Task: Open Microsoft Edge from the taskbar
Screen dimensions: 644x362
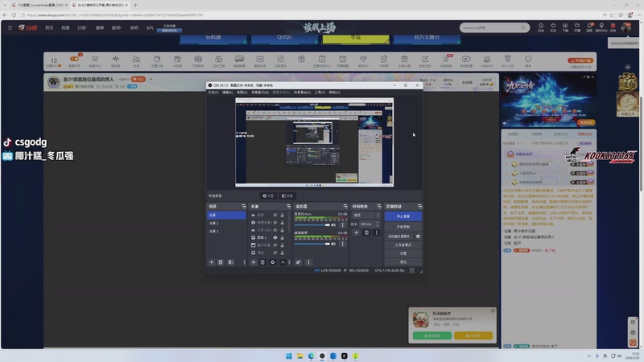Action: pyautogui.click(x=311, y=356)
